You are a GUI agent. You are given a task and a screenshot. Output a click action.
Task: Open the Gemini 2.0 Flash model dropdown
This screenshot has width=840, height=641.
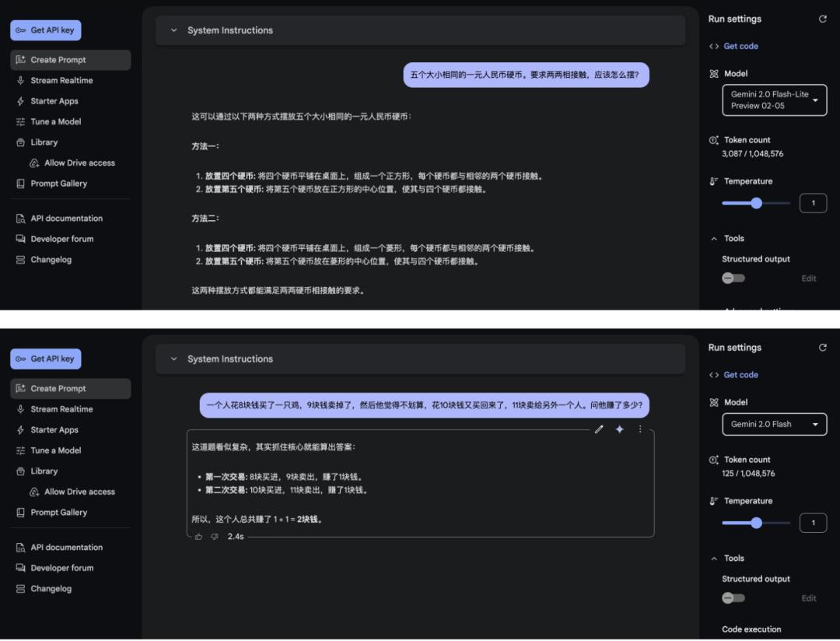pyautogui.click(x=774, y=424)
